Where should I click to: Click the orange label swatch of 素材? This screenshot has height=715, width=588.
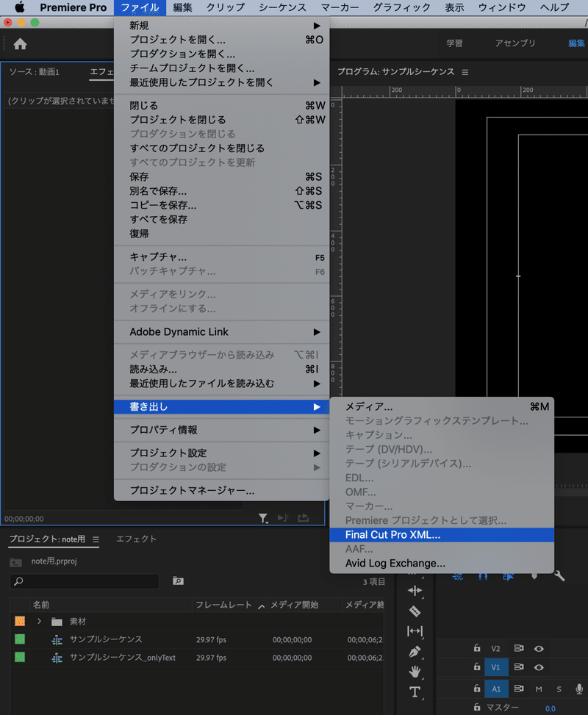click(20, 621)
